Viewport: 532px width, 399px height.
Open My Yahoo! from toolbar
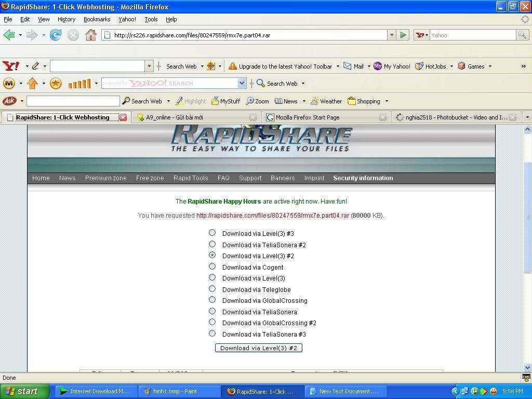[x=392, y=66]
